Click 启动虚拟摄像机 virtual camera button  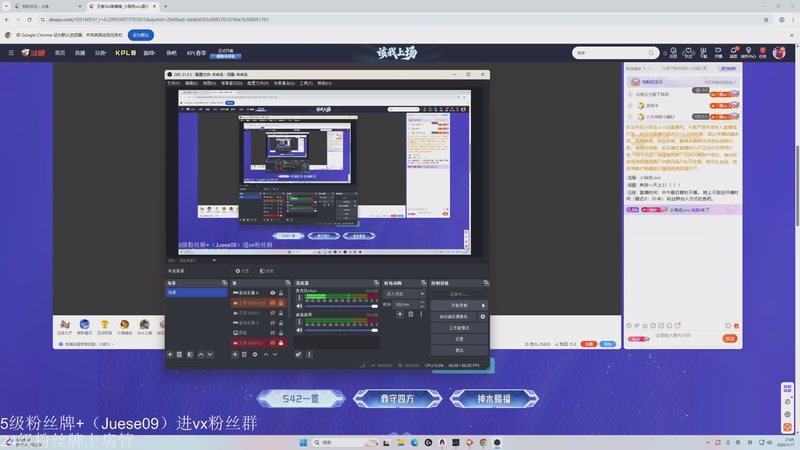(454, 317)
